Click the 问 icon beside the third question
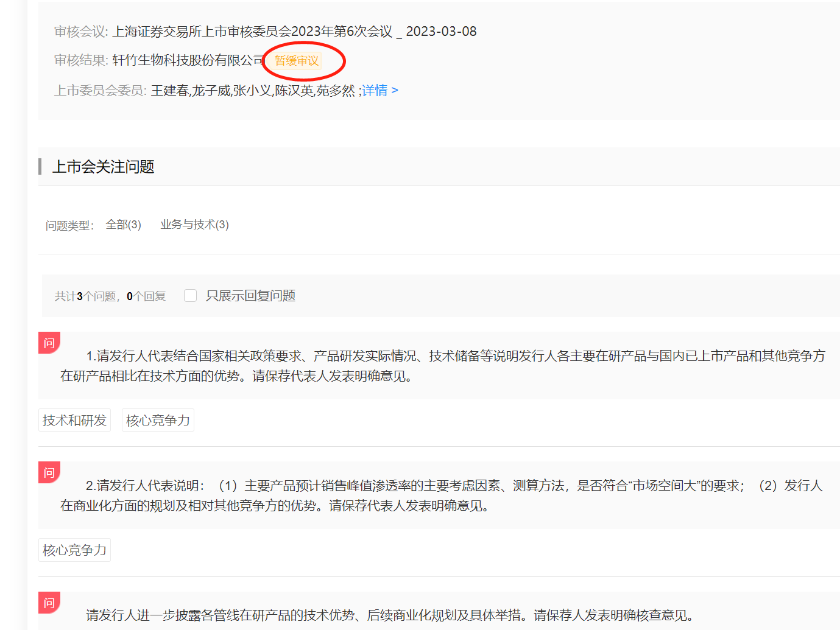Image resolution: width=840 pixels, height=630 pixels. click(49, 603)
